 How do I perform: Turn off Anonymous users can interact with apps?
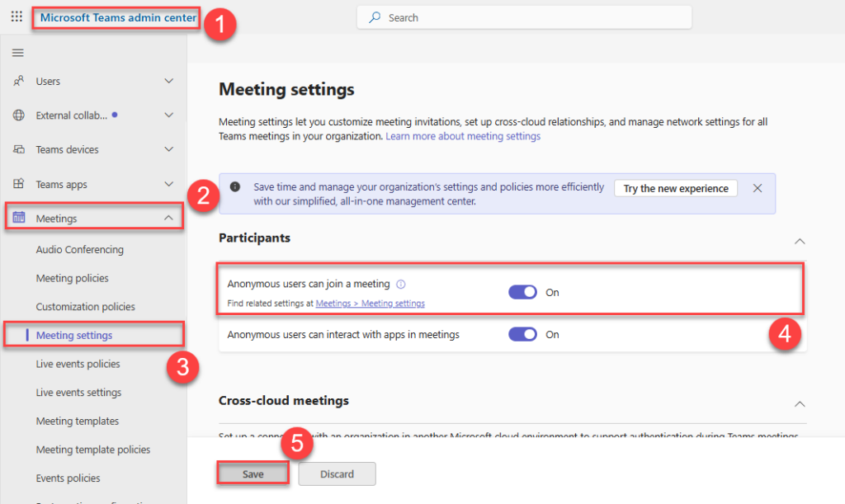coord(522,334)
